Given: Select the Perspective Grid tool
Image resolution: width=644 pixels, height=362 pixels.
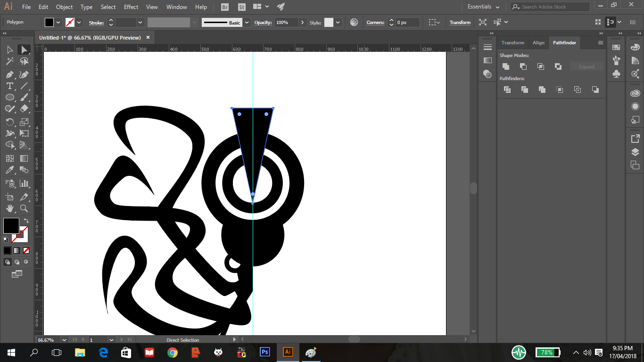Looking at the screenshot, I should 24,145.
